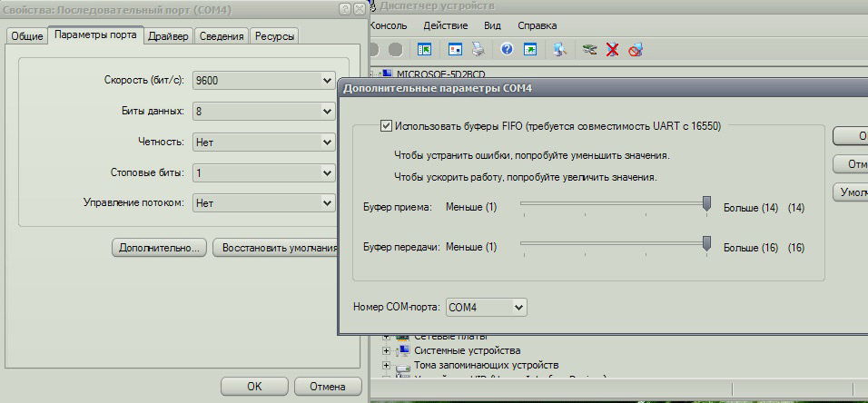Click the update driver toolbar icon
This screenshot has width=868, height=403.
click(590, 49)
